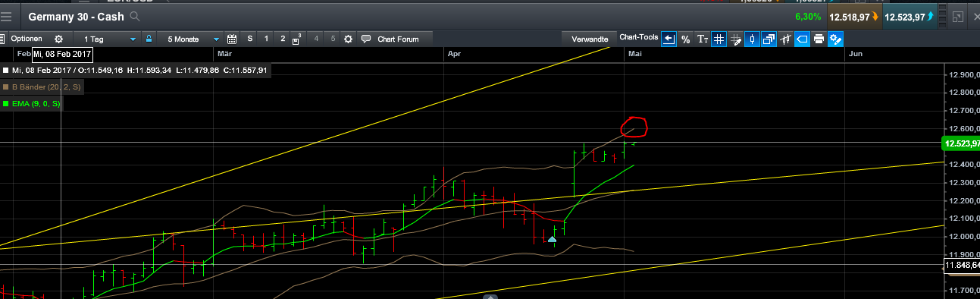This screenshot has width=980, height=299.
Task: Toggle chart grid lines
Action: (x=719, y=39)
